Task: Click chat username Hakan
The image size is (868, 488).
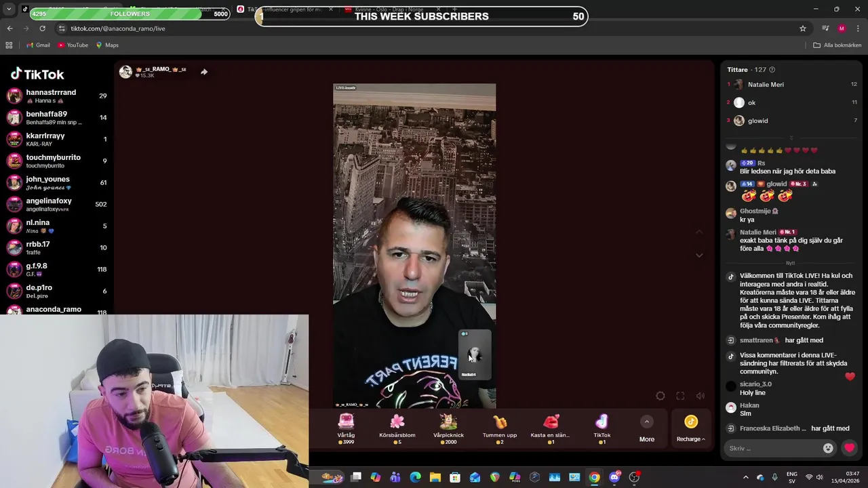Action: [749, 405]
